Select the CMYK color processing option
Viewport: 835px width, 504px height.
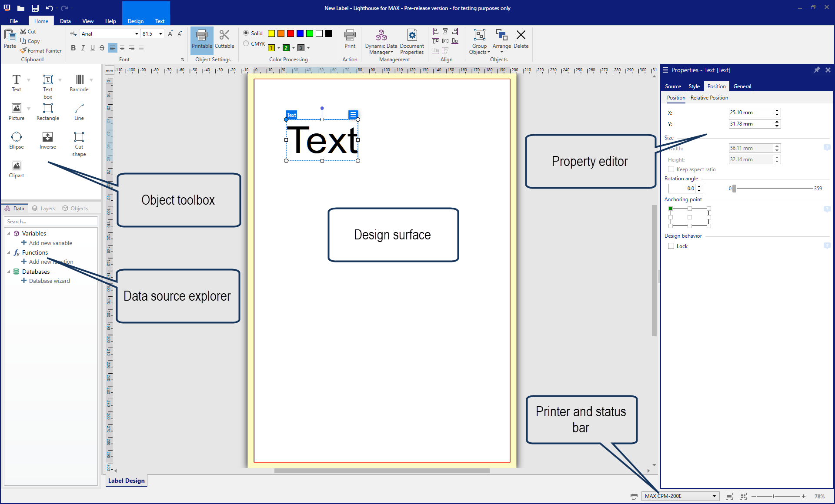point(246,43)
